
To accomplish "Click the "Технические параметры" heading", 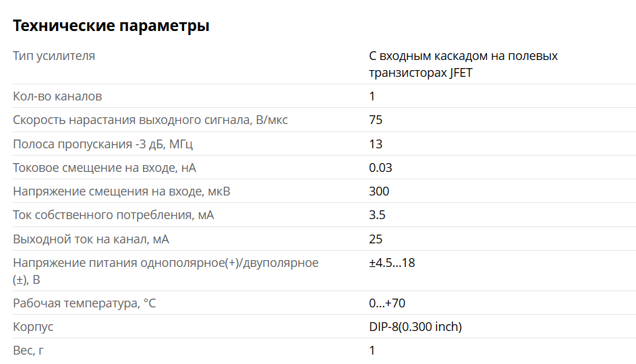I will point(111,26).
